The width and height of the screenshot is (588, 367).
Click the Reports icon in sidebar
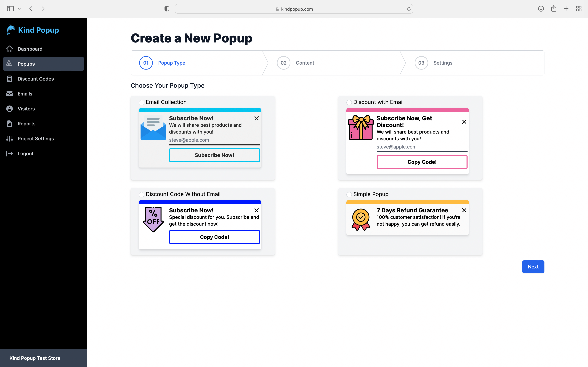(9, 124)
